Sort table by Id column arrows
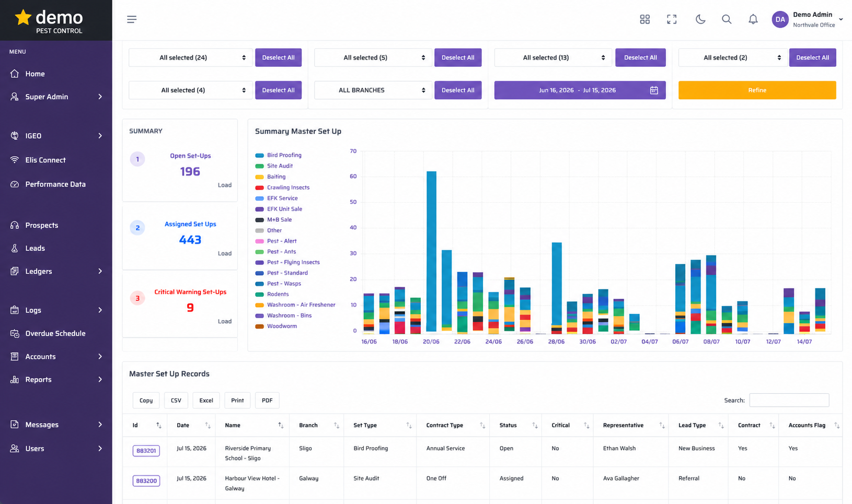 (159, 426)
